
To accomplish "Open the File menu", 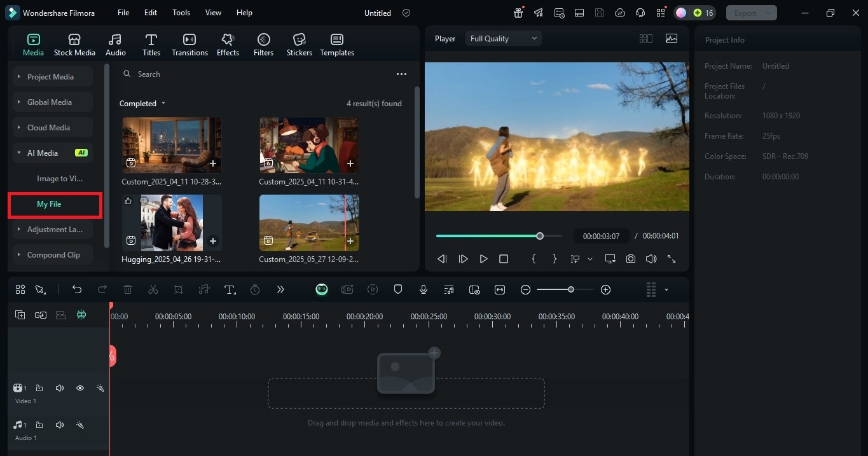I will [x=123, y=13].
